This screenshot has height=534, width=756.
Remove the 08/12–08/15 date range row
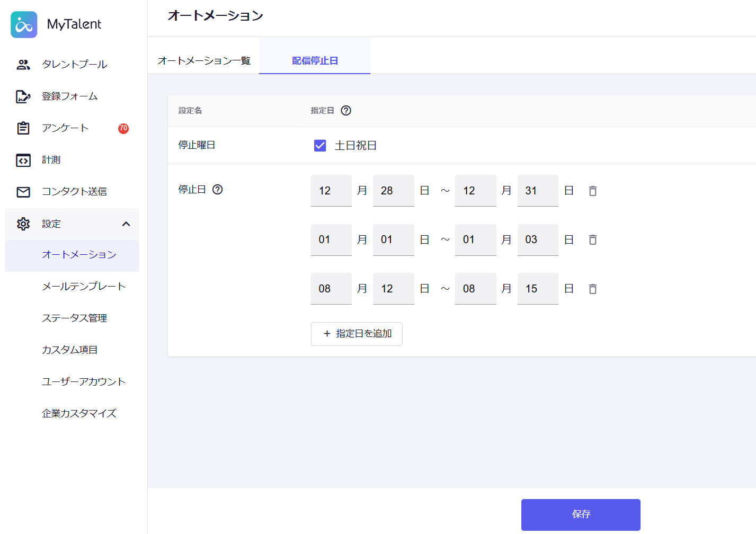(592, 289)
